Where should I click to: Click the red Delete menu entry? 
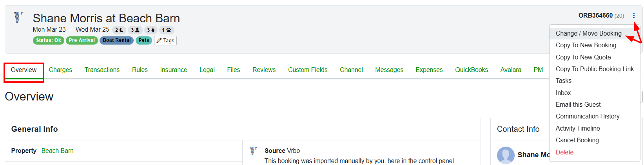click(564, 152)
